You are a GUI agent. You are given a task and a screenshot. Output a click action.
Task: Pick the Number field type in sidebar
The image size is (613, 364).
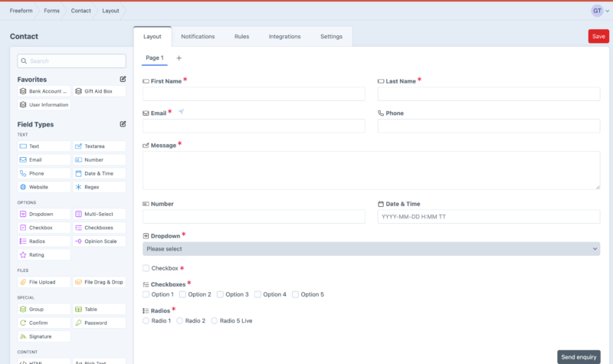(100, 160)
